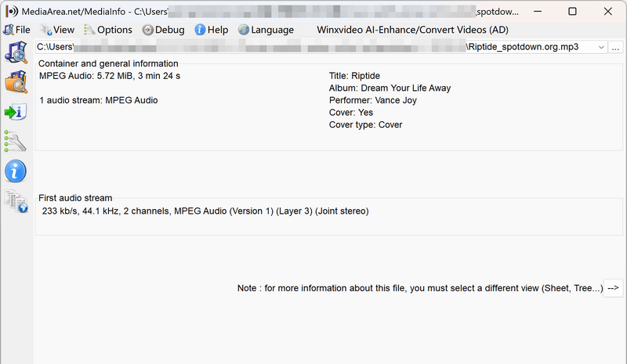Open the View menu
This screenshot has height=364, width=627.
pos(57,30)
